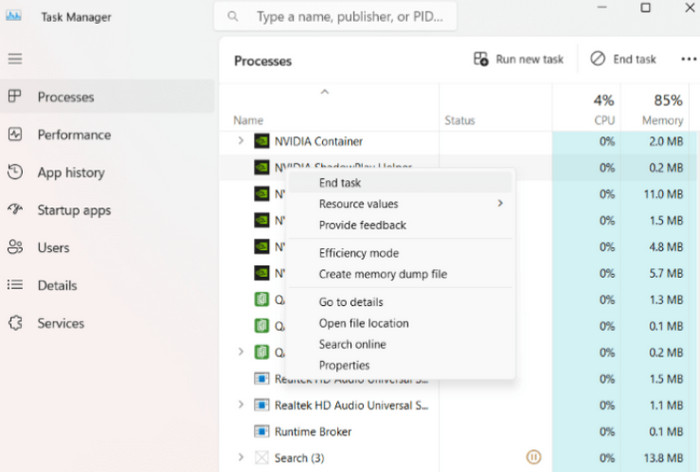Go to Startup apps section
700x472 pixels.
pos(73,211)
